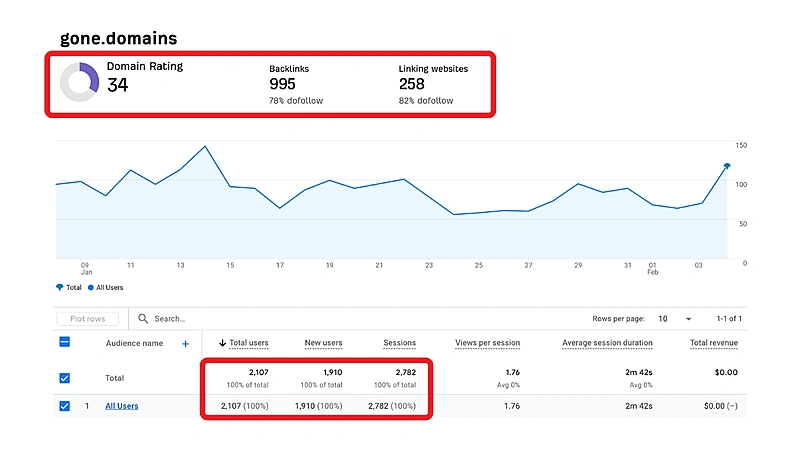The height and width of the screenshot is (450, 800).
Task: Open the Rows per page dropdown
Action: tap(674, 318)
